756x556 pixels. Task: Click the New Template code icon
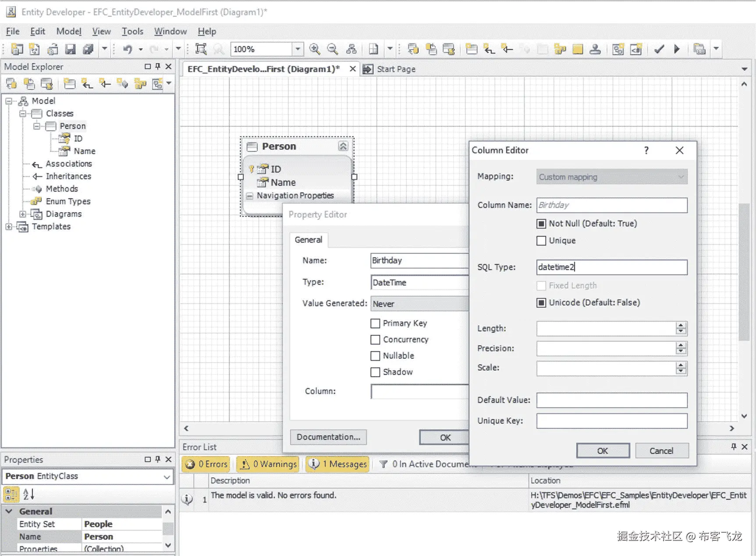pyautogui.click(x=636, y=49)
